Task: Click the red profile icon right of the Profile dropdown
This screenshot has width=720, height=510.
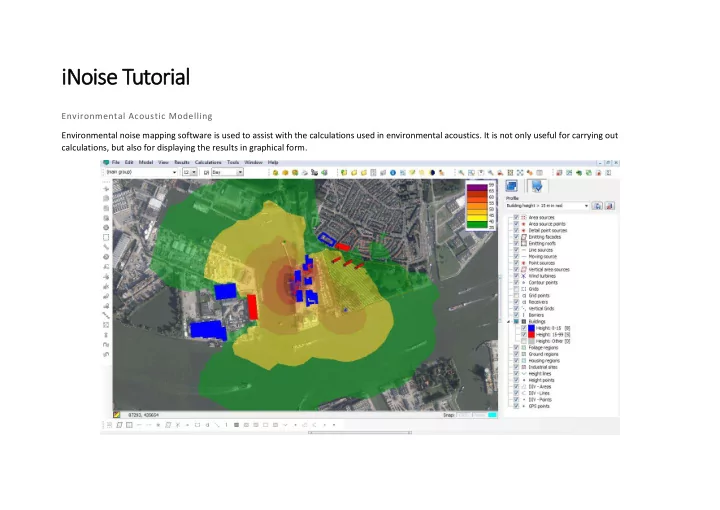Action: coord(610,206)
